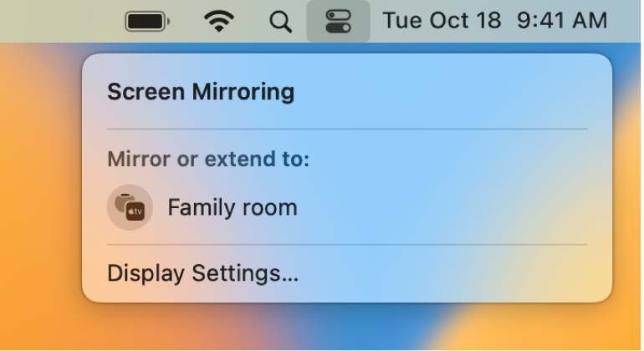Click the battery status icon
The width and height of the screenshot is (644, 351).
pyautogui.click(x=147, y=22)
